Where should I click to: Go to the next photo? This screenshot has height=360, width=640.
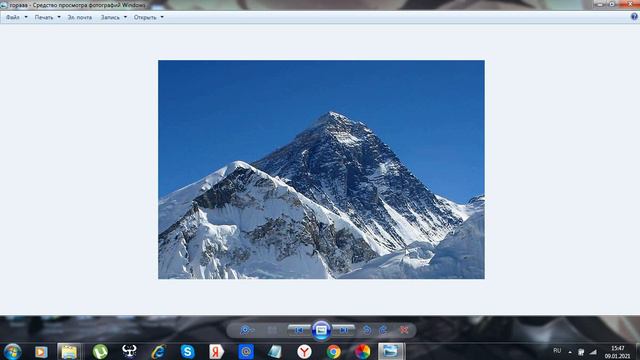coord(343,330)
